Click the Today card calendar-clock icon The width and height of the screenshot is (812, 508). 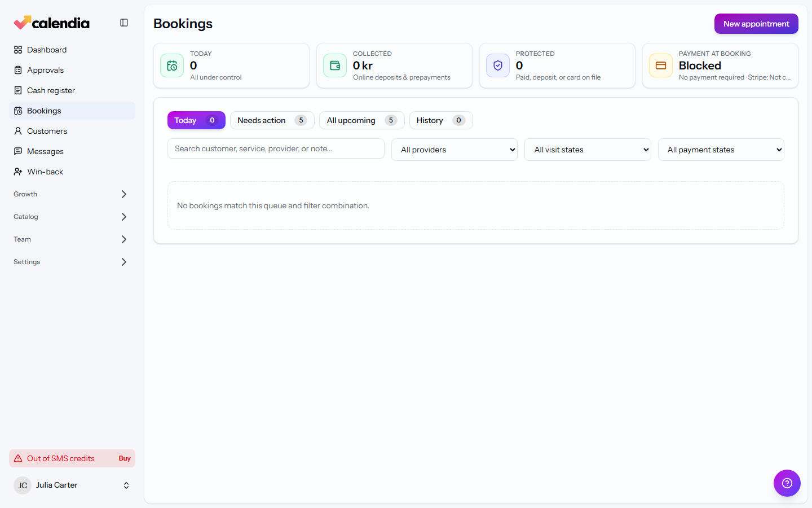tap(172, 65)
